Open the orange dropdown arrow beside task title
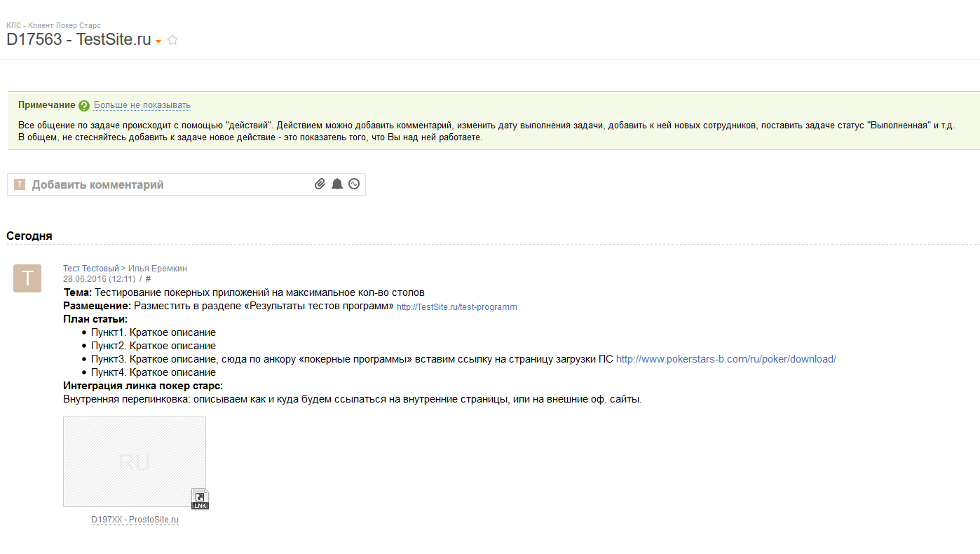 (158, 42)
